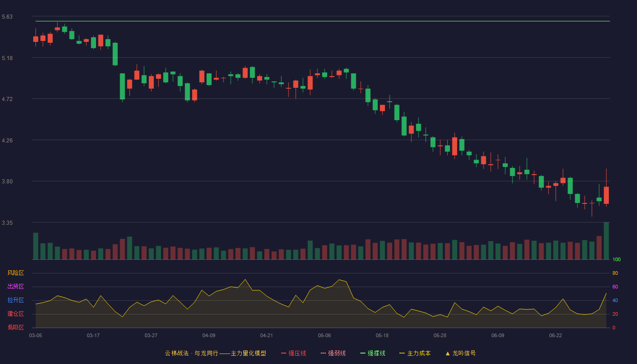
Task: Click the green horizontal support line at top
Action: click(323, 21)
